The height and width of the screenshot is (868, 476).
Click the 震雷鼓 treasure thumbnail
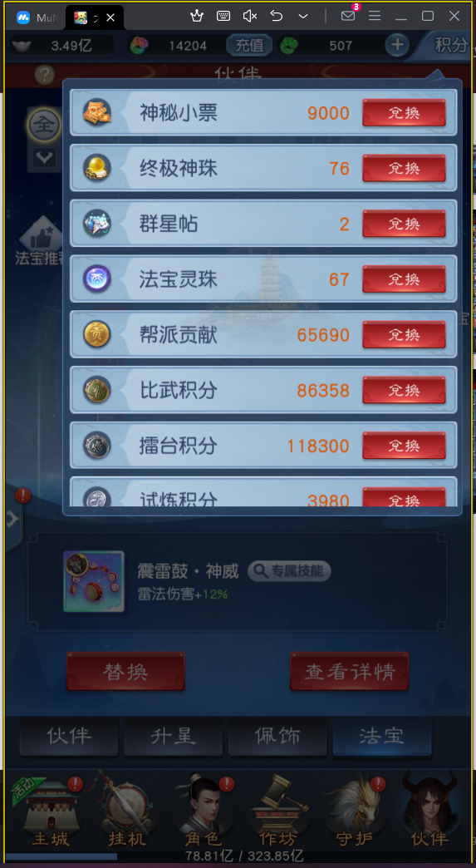click(93, 581)
